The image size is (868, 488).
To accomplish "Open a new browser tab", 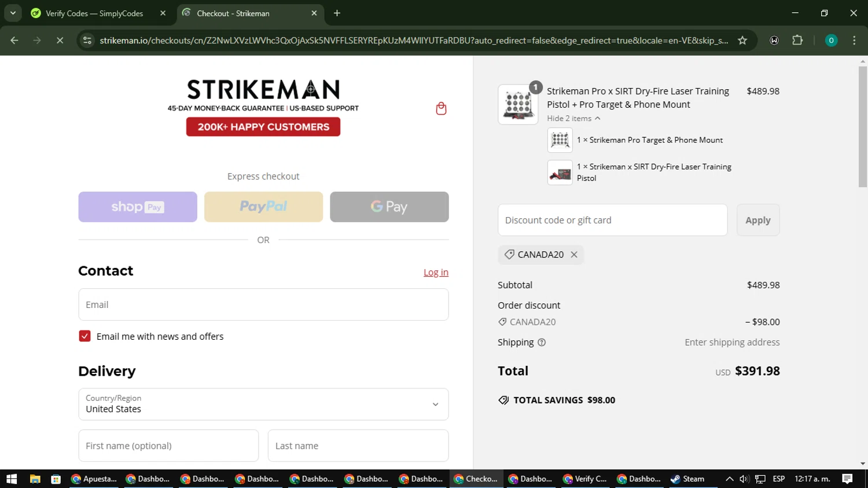I will [x=337, y=13].
